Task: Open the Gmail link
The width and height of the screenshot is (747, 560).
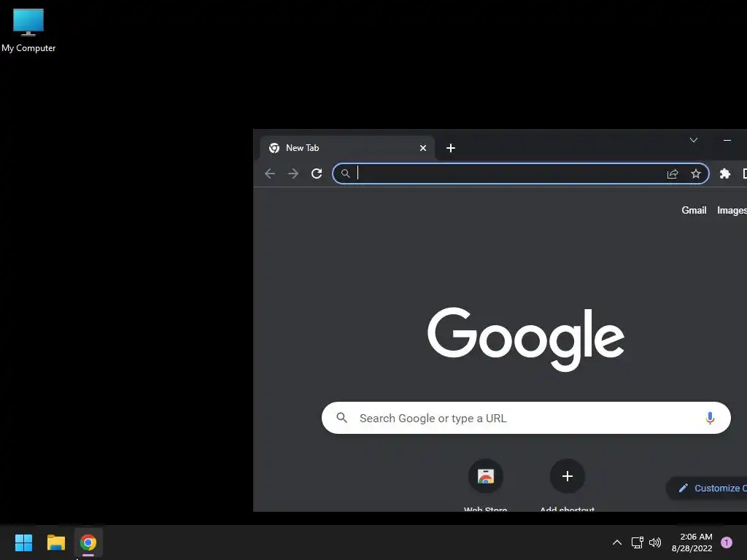Action: coord(694,210)
